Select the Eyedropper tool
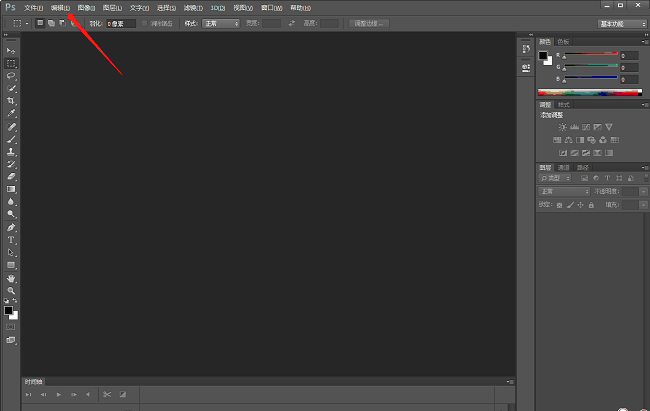 tap(11, 114)
